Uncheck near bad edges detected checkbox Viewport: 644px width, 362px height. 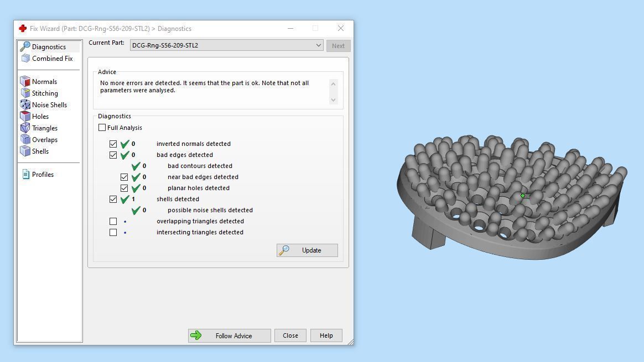tap(124, 177)
